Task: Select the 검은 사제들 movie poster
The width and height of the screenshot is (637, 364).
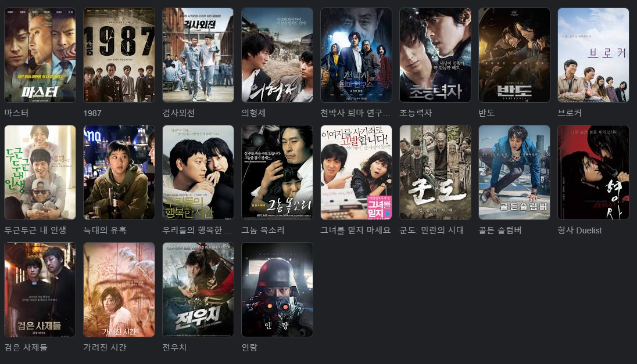Action: coord(40,290)
